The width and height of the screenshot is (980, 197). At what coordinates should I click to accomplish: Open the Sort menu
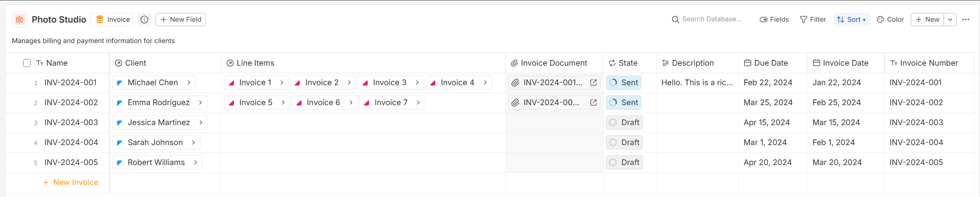point(851,20)
